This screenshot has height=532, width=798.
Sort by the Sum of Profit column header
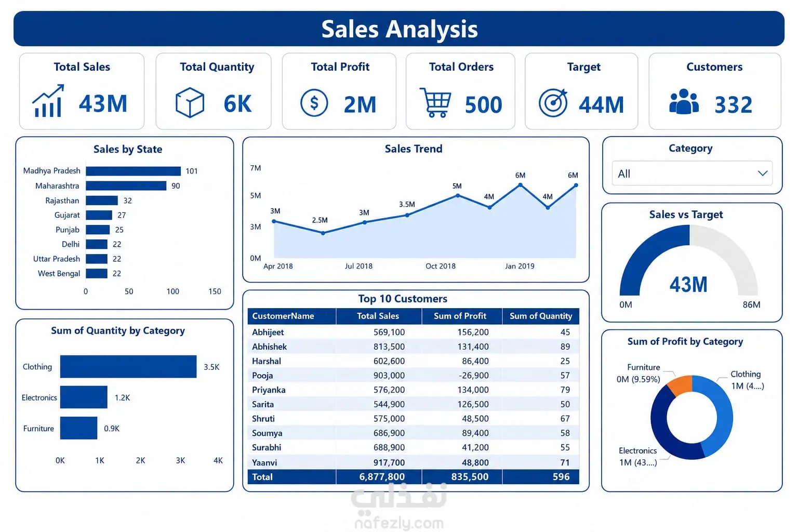click(462, 316)
